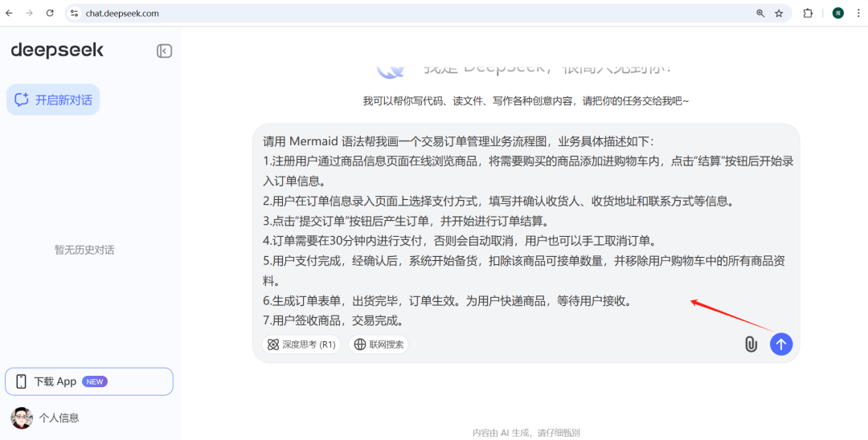
Task: Send the message with blue arrow button
Action: click(781, 344)
